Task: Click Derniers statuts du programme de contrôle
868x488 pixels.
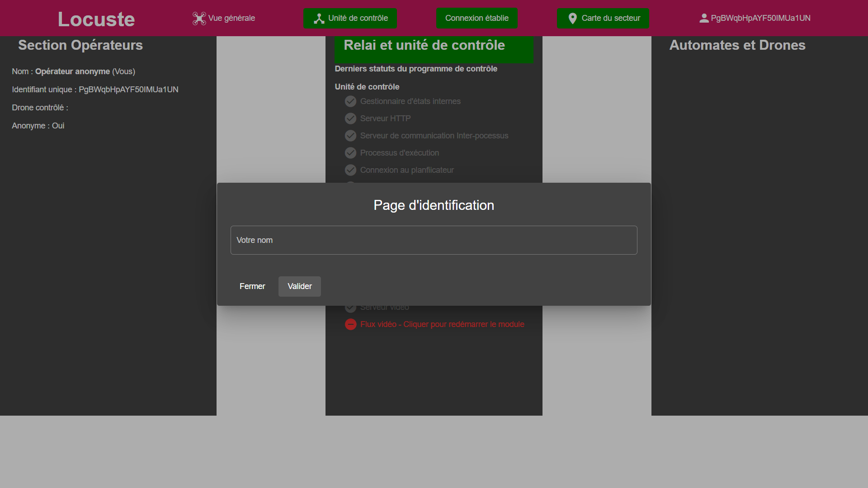Action: pos(416,69)
